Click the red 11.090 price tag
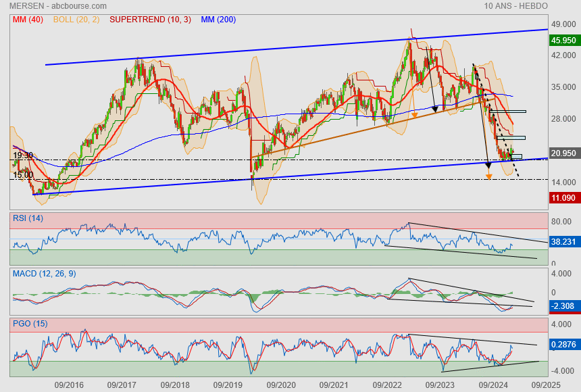 (563, 198)
